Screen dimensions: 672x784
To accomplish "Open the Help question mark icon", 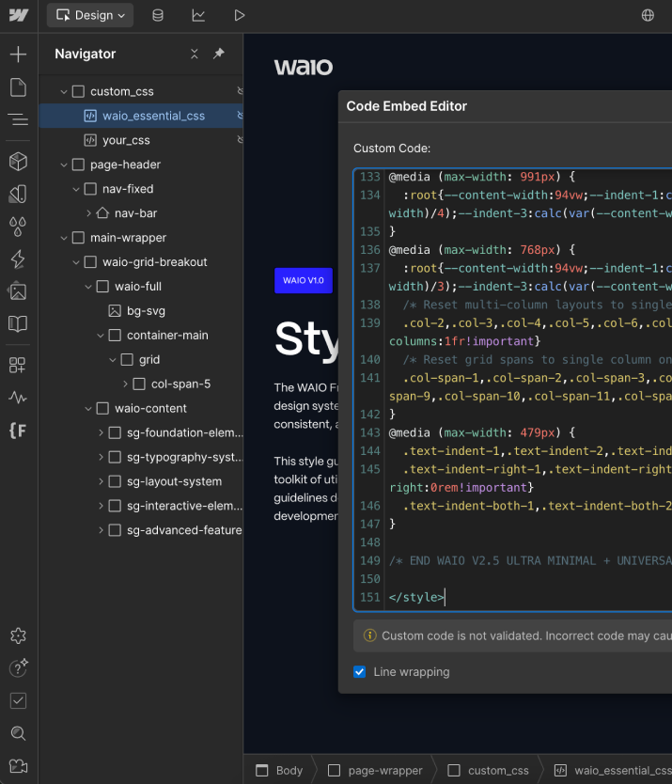I will point(18,668).
